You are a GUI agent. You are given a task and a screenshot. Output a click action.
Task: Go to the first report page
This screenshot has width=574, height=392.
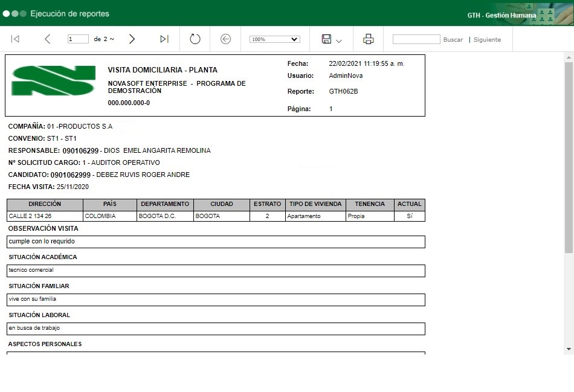[15, 39]
